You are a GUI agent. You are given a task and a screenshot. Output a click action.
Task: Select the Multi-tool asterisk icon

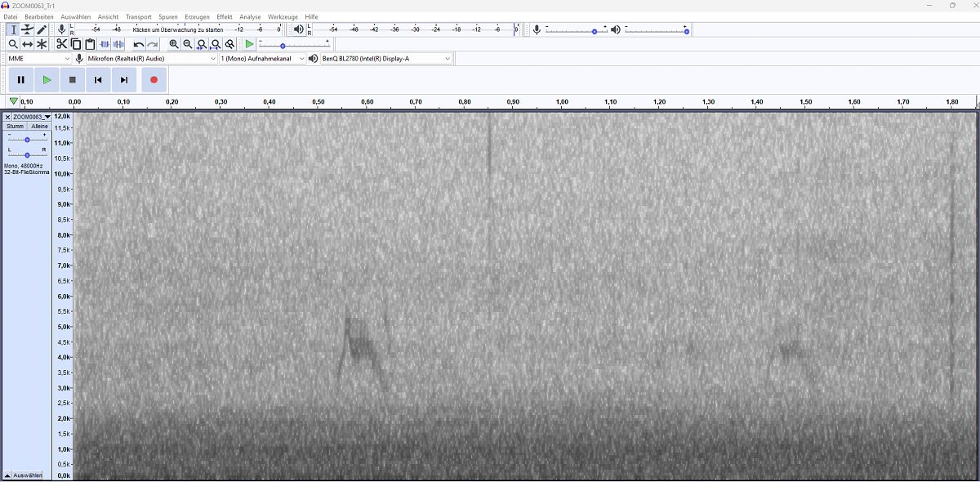(x=42, y=44)
